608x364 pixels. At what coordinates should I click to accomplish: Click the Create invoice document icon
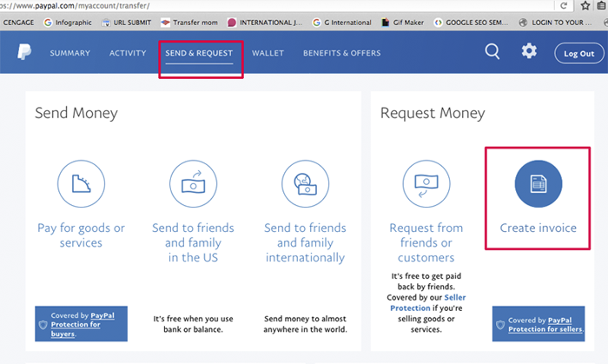pyautogui.click(x=539, y=184)
